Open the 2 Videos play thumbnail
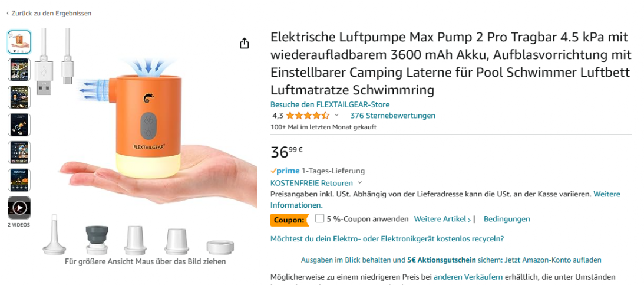Image resolution: width=644 pixels, height=285 pixels. (19, 208)
